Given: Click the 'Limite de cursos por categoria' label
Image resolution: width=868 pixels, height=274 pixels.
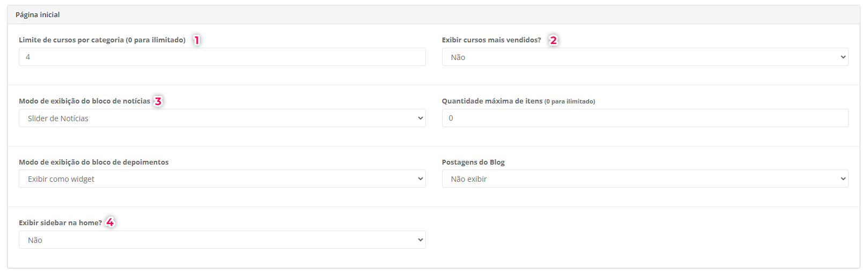Looking at the screenshot, I should pos(102,40).
